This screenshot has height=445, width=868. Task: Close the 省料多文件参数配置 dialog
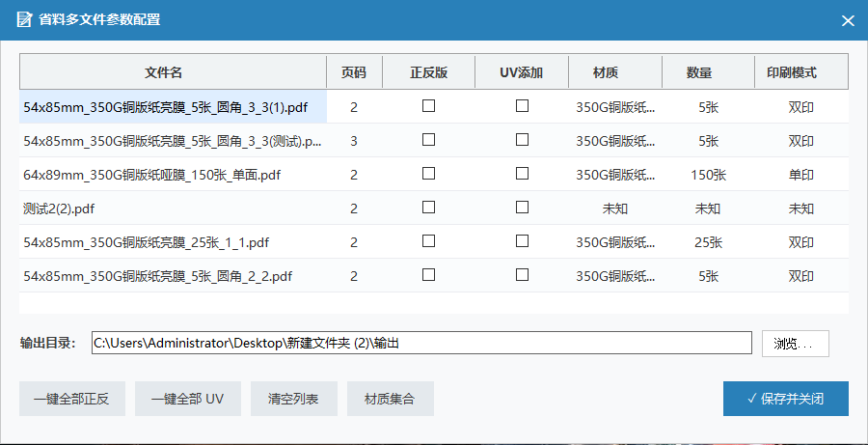point(848,21)
